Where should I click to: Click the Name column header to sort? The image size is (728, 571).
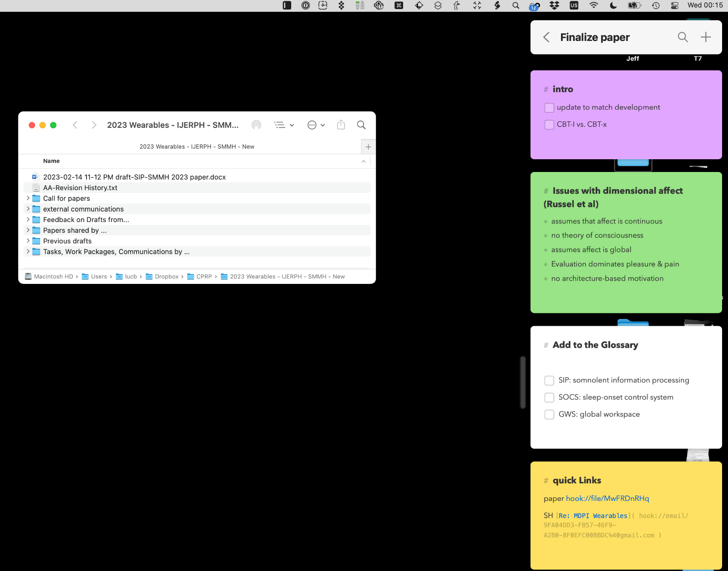[x=51, y=161]
